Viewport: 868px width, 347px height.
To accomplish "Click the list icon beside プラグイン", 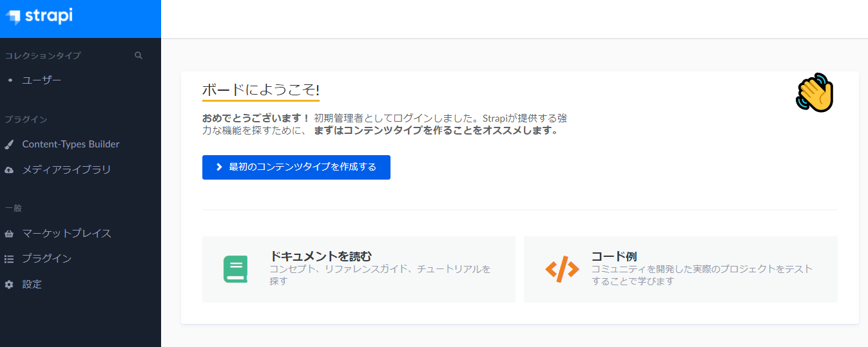I will 9,259.
